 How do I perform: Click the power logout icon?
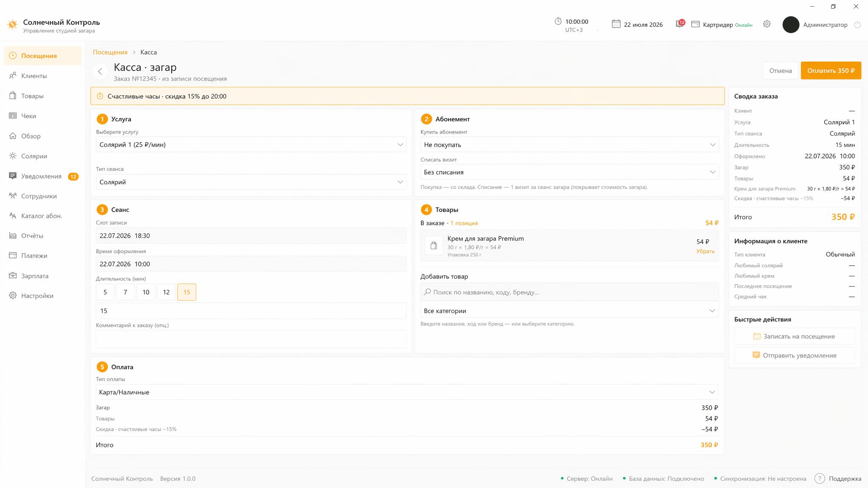tap(857, 25)
